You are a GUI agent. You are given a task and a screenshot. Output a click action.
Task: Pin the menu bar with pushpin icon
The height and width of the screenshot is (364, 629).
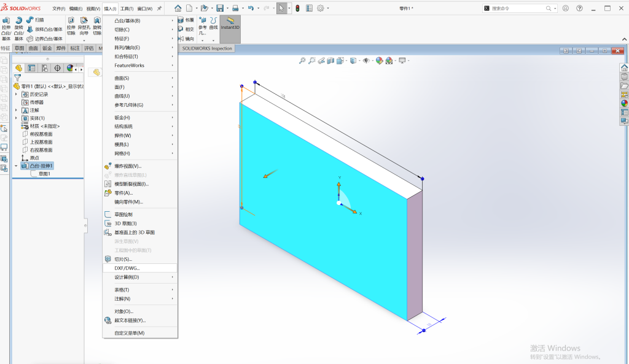click(159, 9)
